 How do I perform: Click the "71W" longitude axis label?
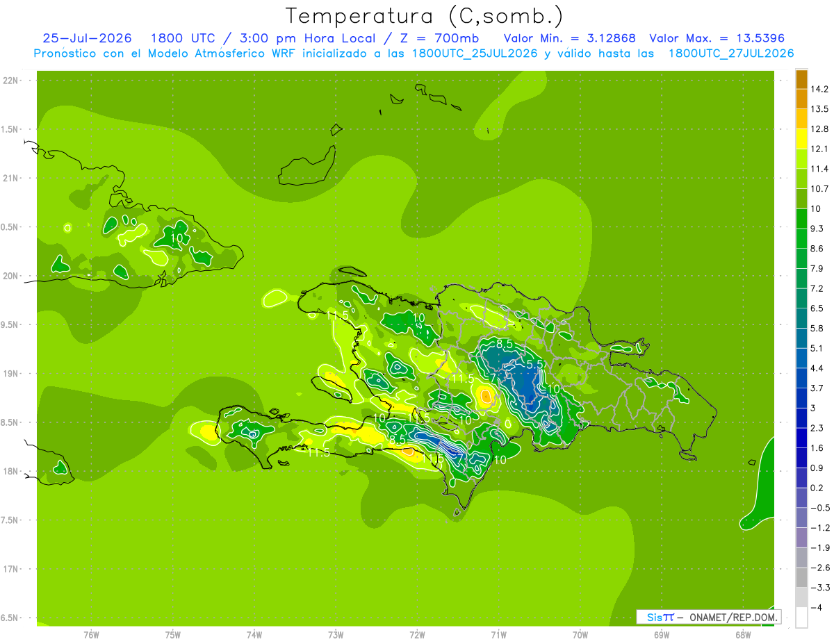pos(498,635)
